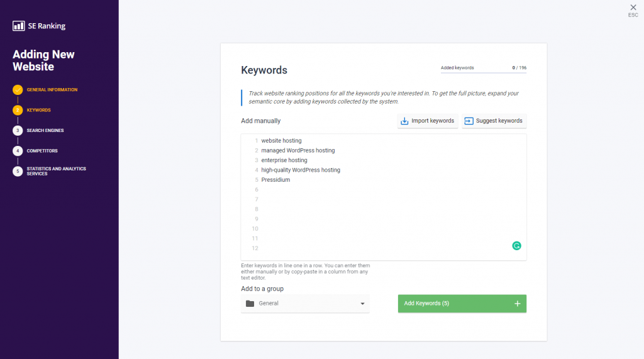Click the Suggest keywords arrow icon
Image resolution: width=644 pixels, height=359 pixels.
[469, 121]
